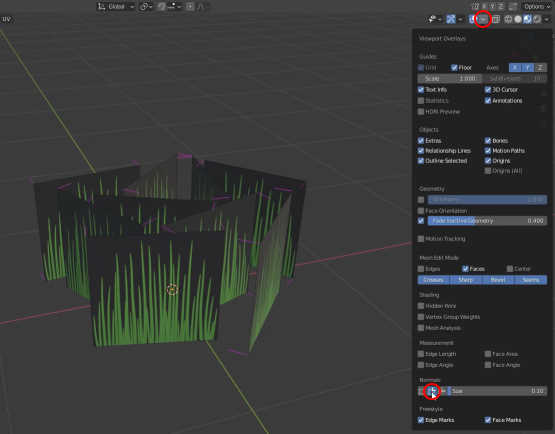The width and height of the screenshot is (555, 434).
Task: Enable the Grid checkbox
Action: (x=421, y=68)
